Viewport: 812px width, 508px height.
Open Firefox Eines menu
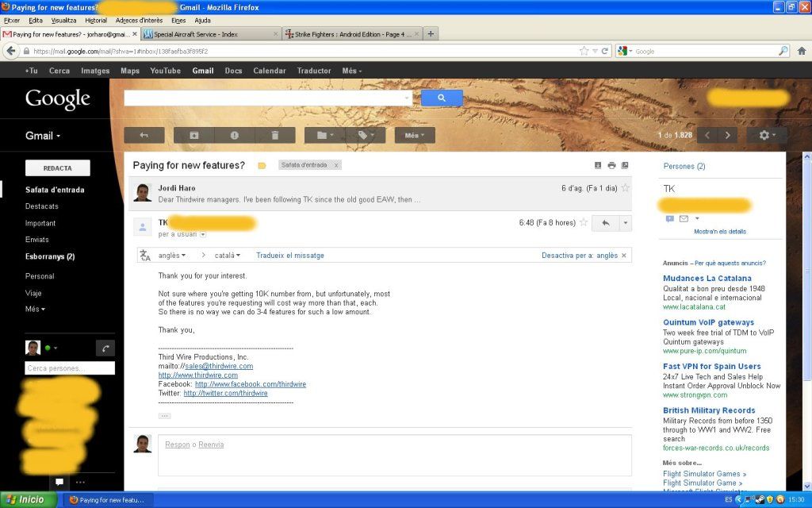[x=178, y=20]
